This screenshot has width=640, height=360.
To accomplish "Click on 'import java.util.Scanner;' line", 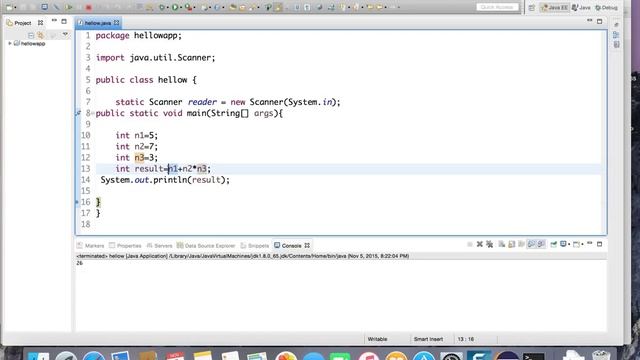I will (155, 58).
